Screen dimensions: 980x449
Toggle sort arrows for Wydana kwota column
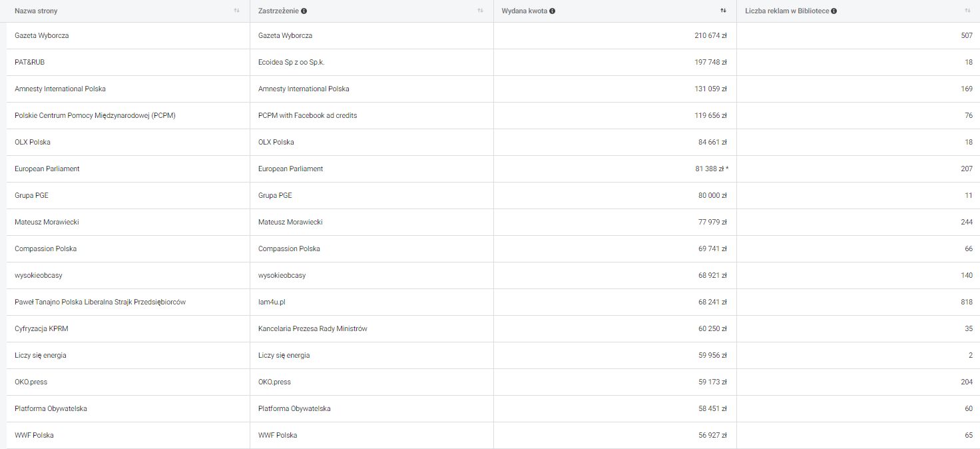pos(724,11)
